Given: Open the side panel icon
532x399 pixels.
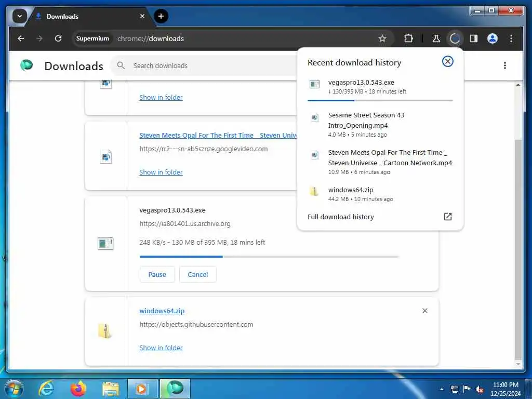Looking at the screenshot, I should (474, 38).
